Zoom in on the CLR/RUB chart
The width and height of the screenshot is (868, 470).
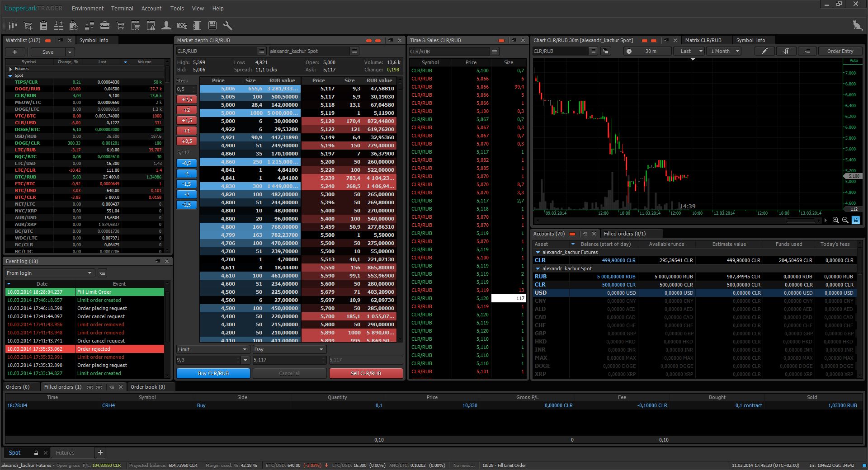(835, 220)
